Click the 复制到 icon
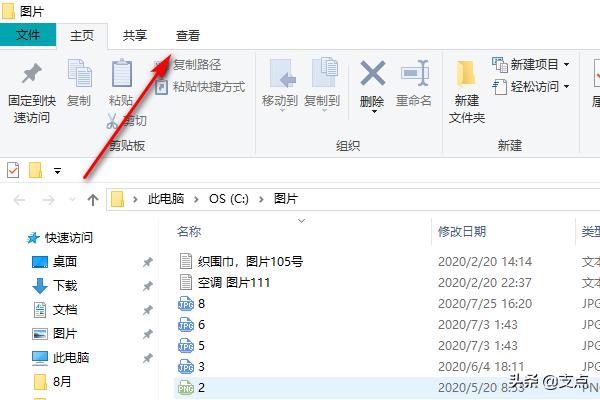The height and width of the screenshot is (400, 600). point(325,72)
